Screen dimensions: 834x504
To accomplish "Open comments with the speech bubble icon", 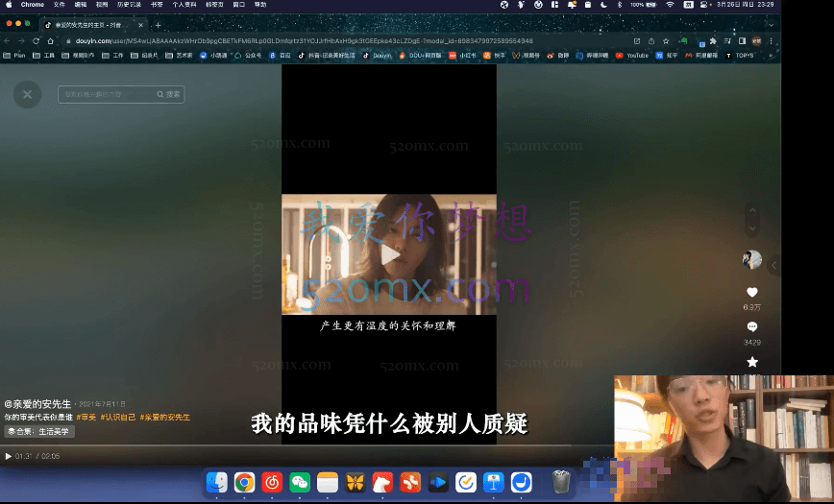I will (752, 327).
